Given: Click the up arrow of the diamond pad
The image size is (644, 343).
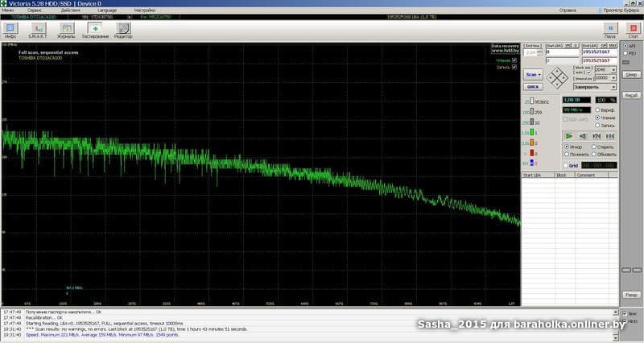Looking at the screenshot, I should pos(557,71).
